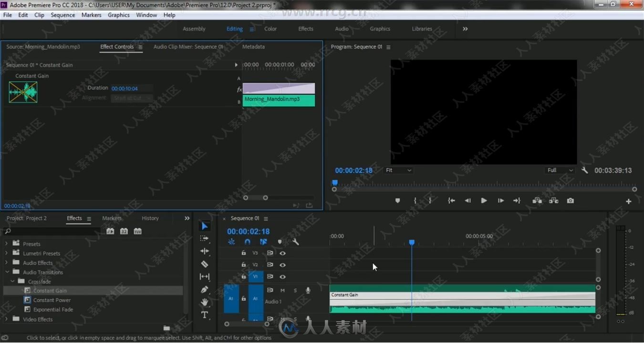
Task: Click the Constant Gain transition thumbnail
Action: [x=23, y=92]
